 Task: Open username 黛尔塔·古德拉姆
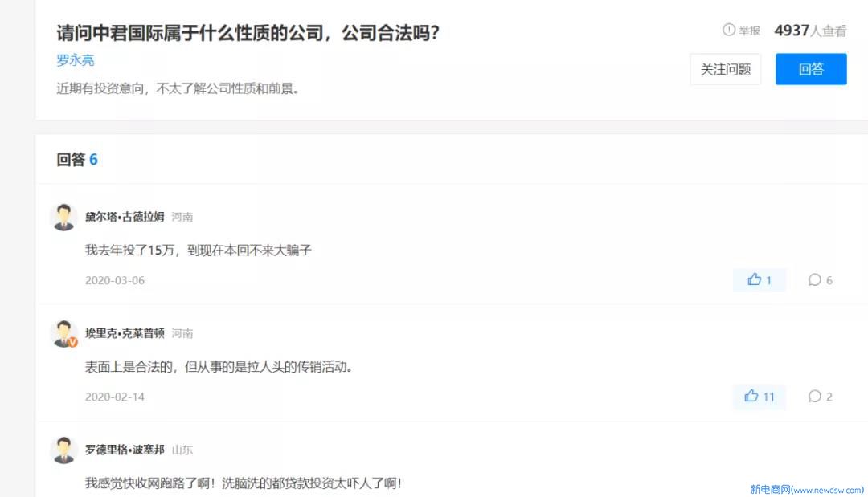tap(125, 217)
